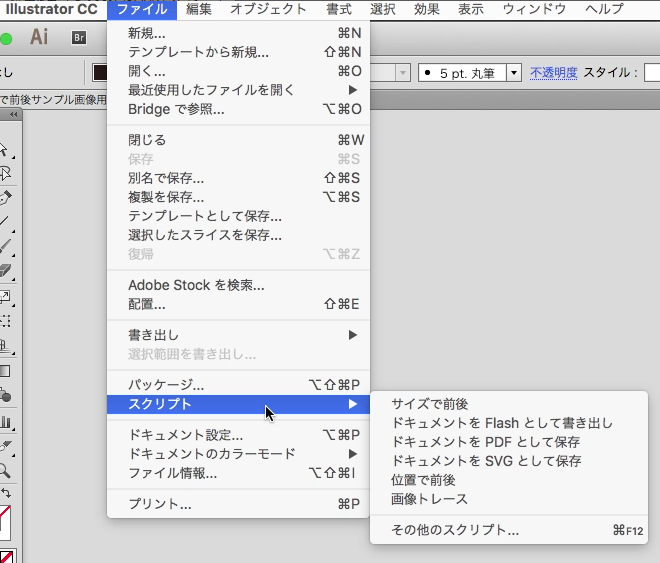The height and width of the screenshot is (563, 660).
Task: Run ドキュメントを Flash として書き出し script
Action: pos(509,423)
